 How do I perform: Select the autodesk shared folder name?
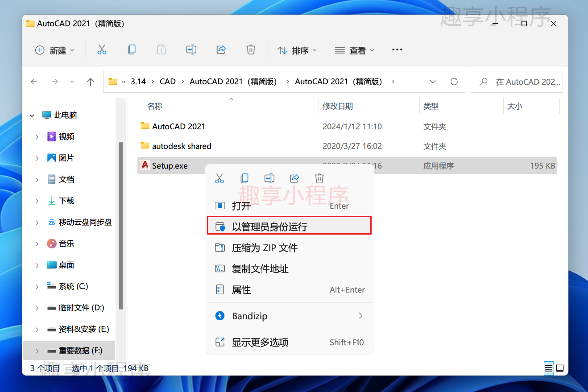tap(182, 146)
